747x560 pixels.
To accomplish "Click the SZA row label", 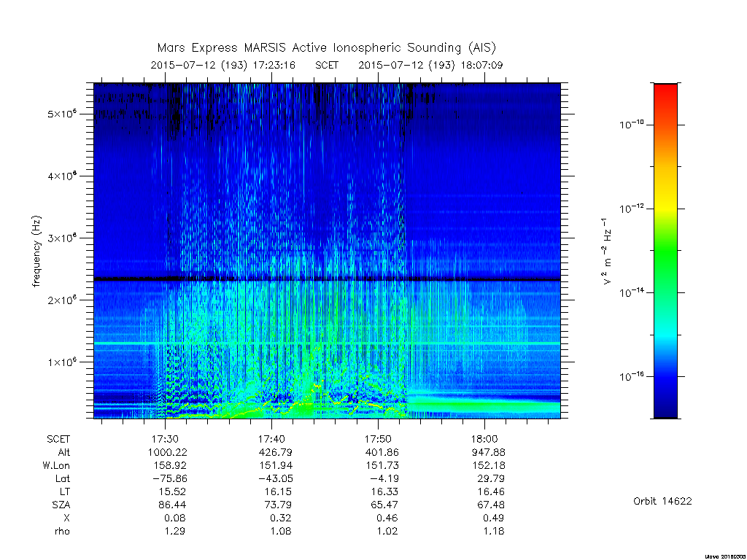I will pos(61,505).
